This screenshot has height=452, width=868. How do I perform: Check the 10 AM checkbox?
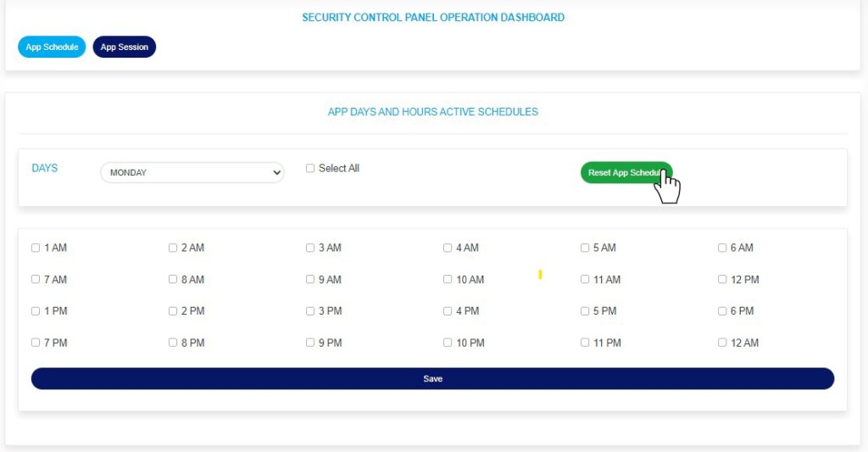tap(448, 280)
